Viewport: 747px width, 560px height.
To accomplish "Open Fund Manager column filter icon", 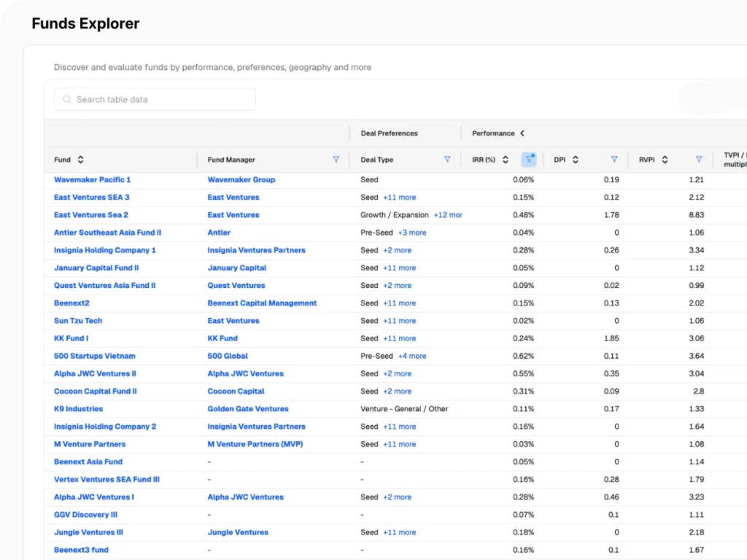I will (336, 160).
